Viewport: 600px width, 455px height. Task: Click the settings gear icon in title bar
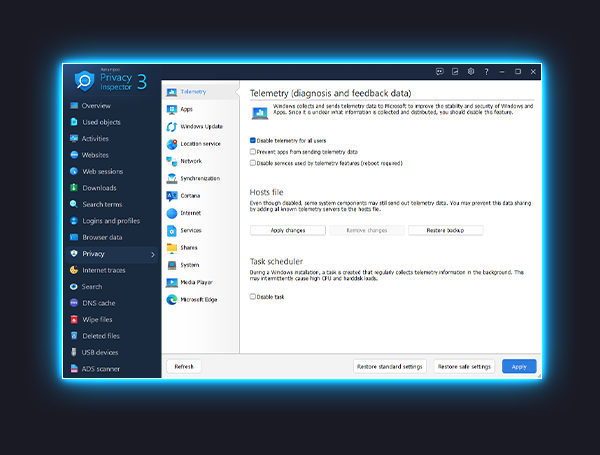click(x=470, y=72)
